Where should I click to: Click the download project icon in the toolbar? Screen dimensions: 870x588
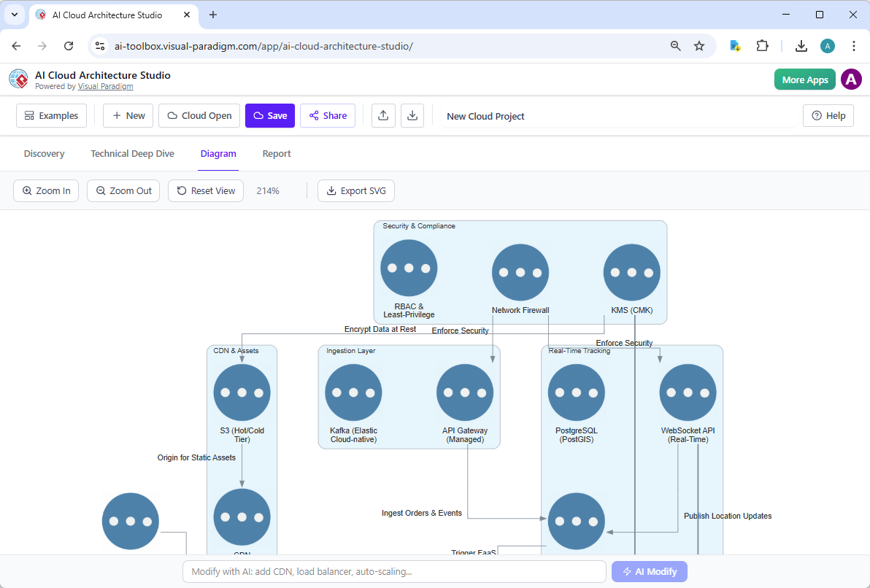click(412, 115)
